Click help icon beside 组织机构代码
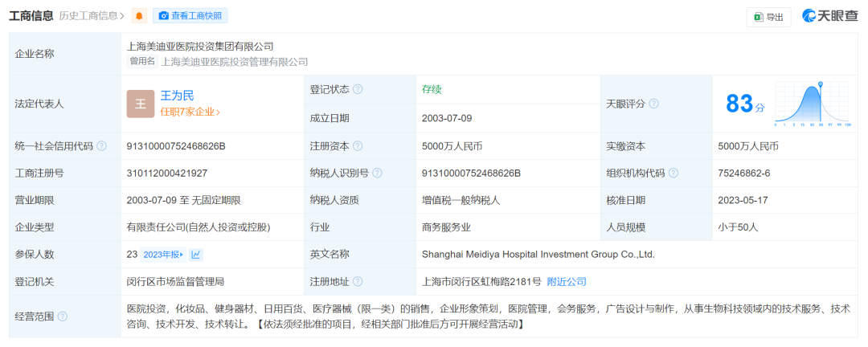 (x=673, y=173)
